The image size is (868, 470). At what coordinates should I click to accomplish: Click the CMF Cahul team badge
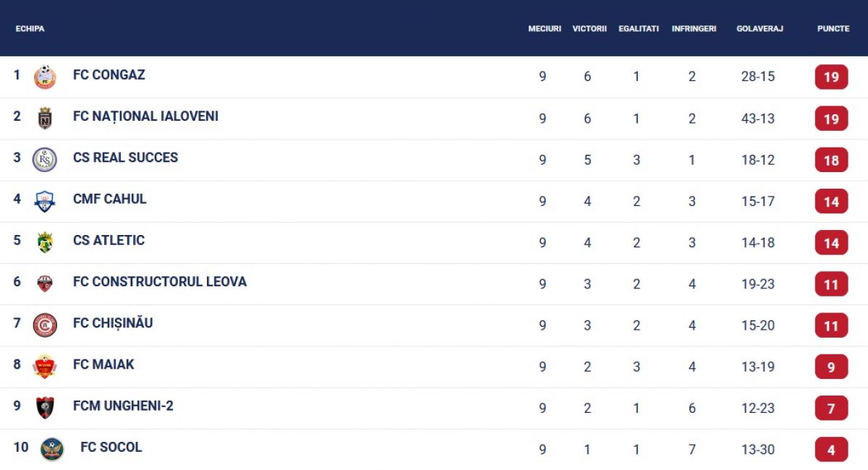pos(45,201)
